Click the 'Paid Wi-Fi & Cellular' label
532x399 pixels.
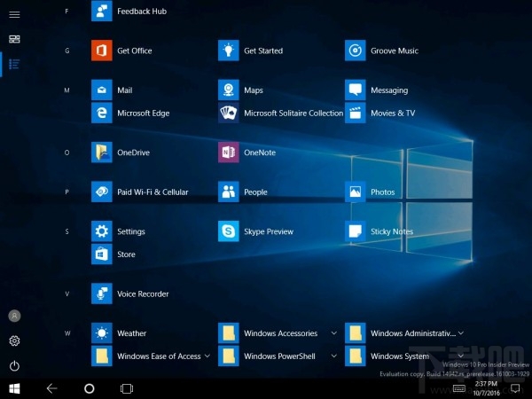(x=153, y=192)
